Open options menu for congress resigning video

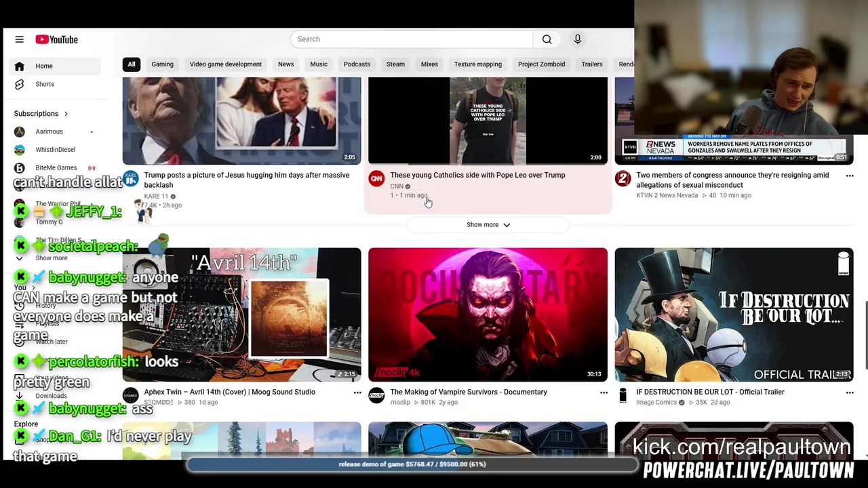(850, 176)
